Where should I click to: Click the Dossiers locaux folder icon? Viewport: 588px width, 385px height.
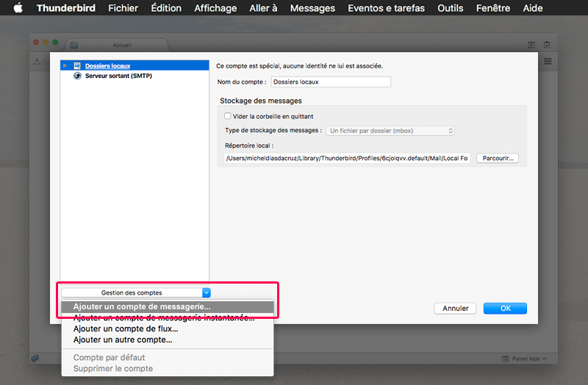(x=77, y=65)
